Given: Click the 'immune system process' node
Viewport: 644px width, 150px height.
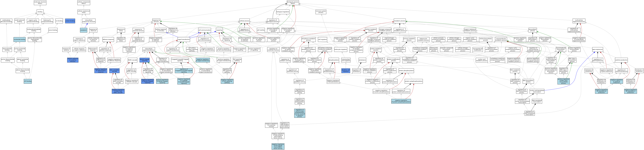Looking at the screenshot, I should pyautogui.click(x=321, y=12).
